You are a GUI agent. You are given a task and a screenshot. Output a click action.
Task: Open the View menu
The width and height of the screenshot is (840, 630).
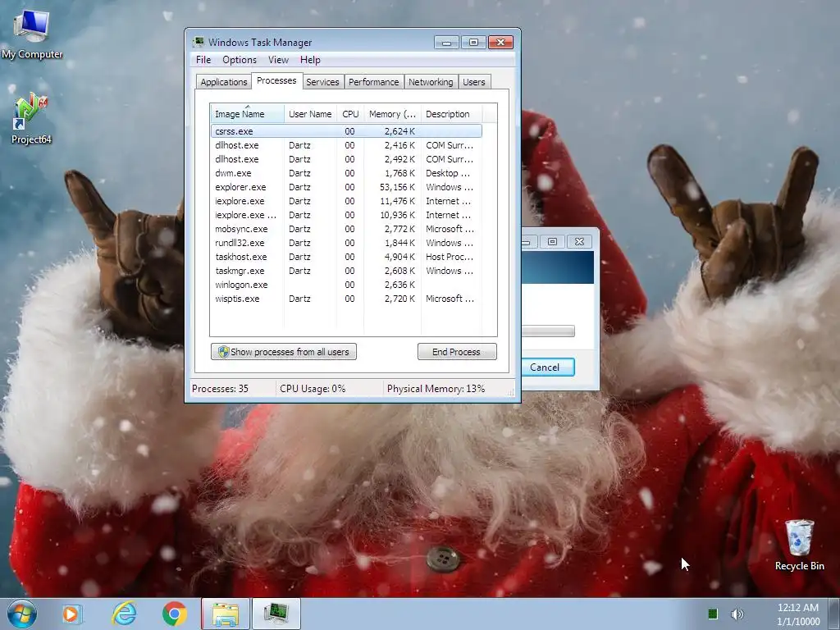click(x=278, y=60)
